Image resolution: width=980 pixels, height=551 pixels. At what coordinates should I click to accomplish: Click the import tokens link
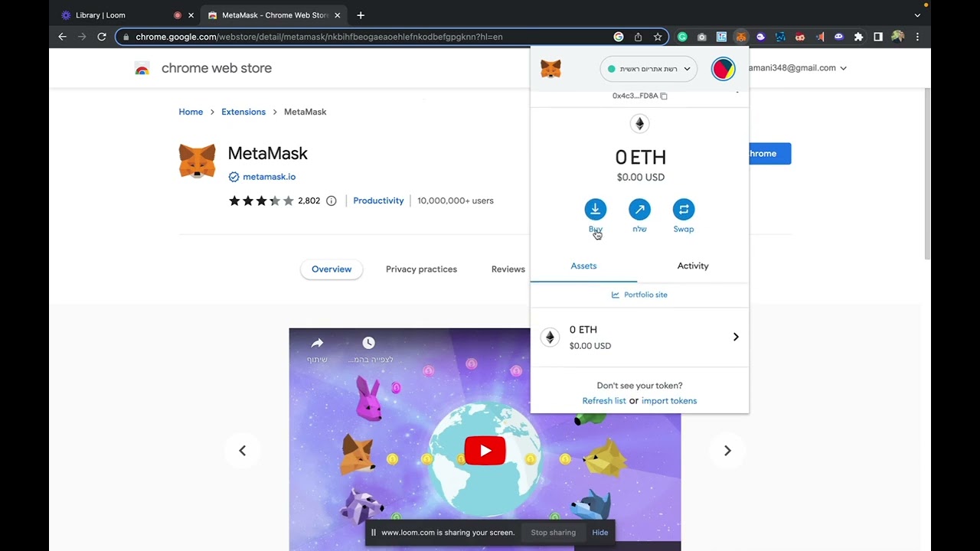[669, 401]
